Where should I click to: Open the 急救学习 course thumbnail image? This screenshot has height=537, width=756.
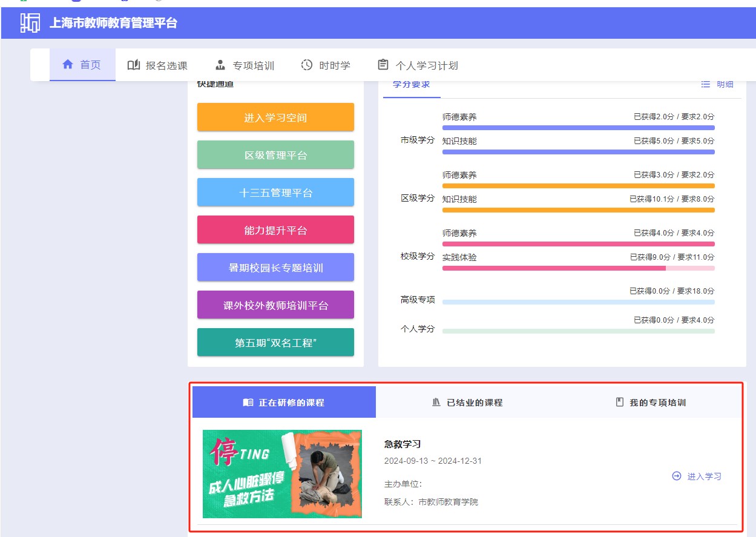(x=282, y=474)
